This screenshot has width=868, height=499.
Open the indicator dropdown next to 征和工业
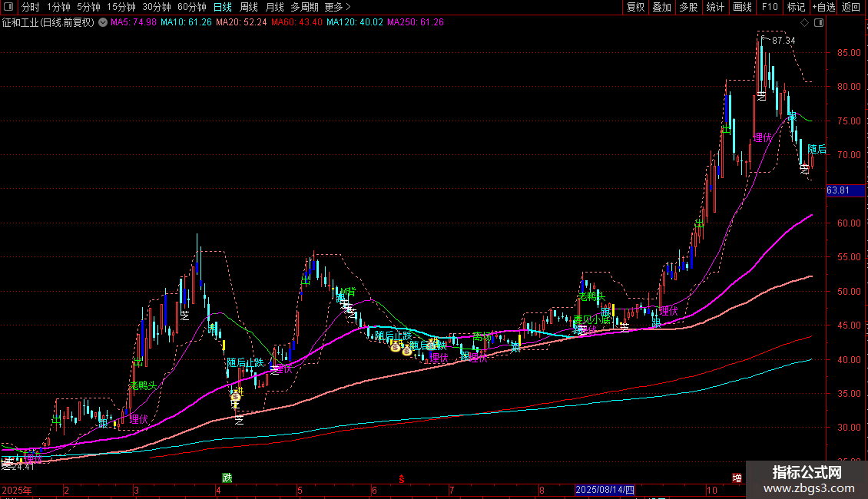pos(103,22)
